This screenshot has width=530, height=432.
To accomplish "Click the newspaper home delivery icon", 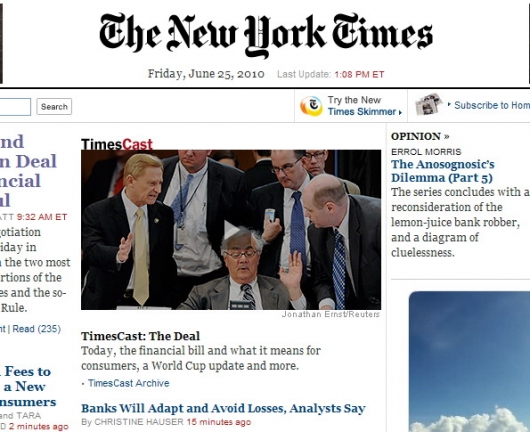I will 429,104.
